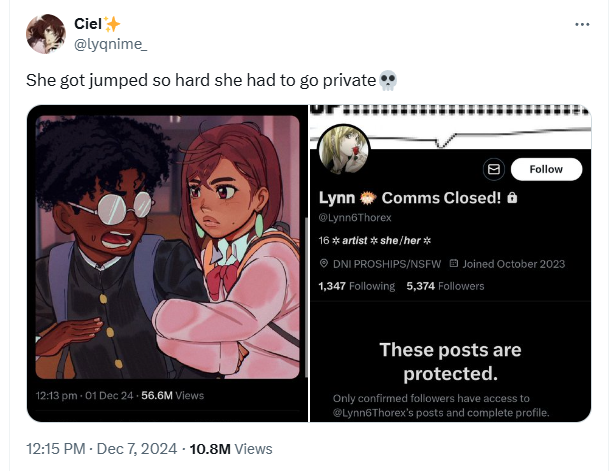Click the padlock icon beside Comms Closed
Screen dimensions: 611x471
tap(512, 198)
